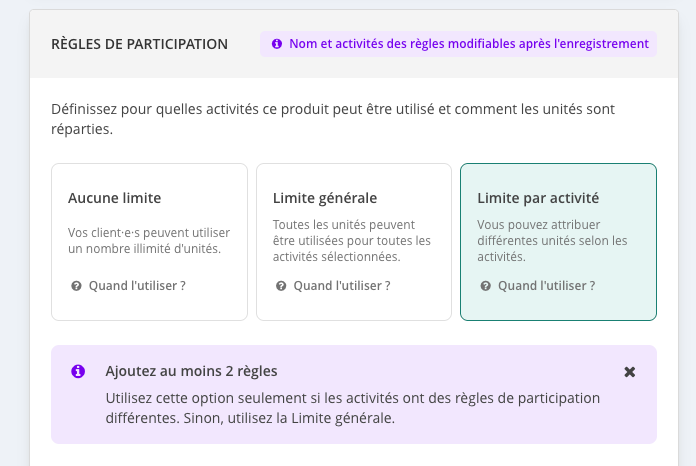Click the intro paragraph starting with Définissez pour quelles activités

[333, 119]
